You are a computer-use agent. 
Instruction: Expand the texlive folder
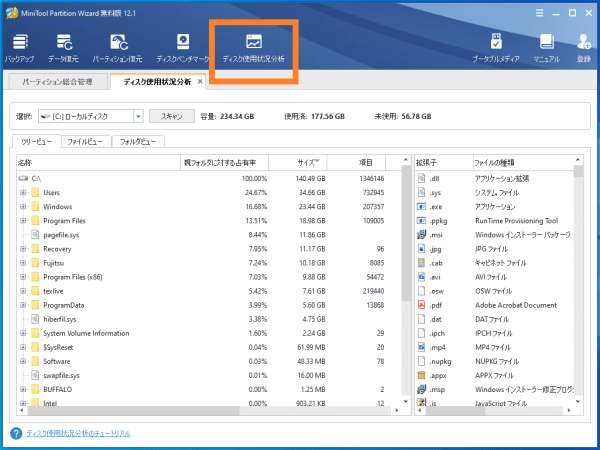tap(23, 291)
